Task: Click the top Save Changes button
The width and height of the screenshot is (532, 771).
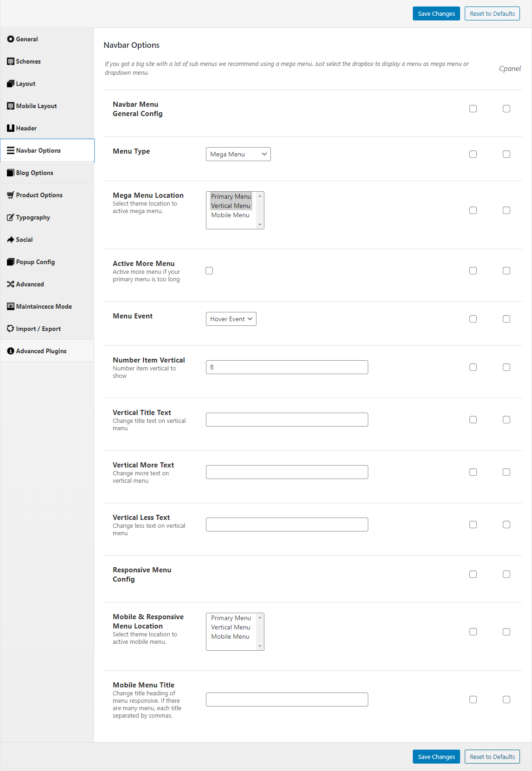Action: point(436,13)
